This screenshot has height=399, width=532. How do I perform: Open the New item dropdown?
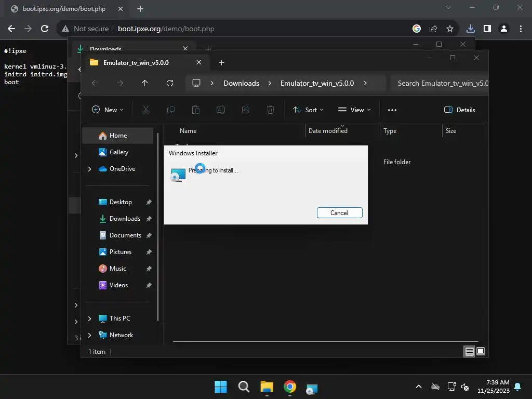tap(108, 110)
